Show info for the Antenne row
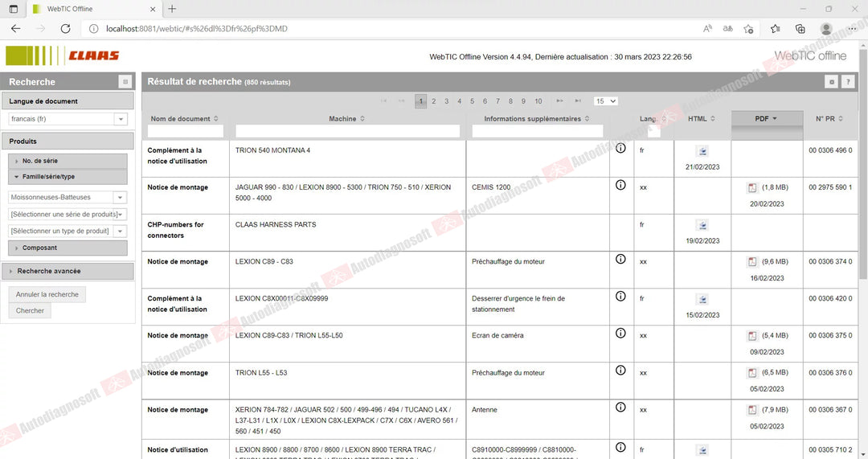The width and height of the screenshot is (868, 459). [620, 408]
